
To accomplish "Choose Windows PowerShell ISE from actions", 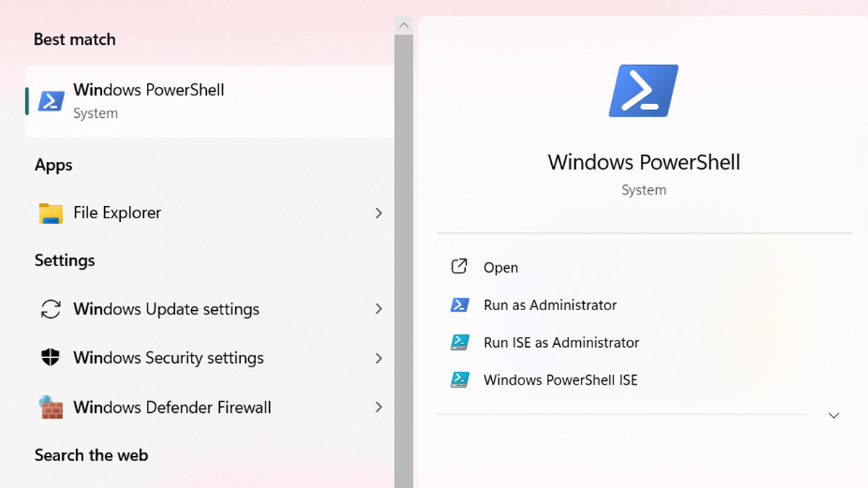I will [x=560, y=380].
